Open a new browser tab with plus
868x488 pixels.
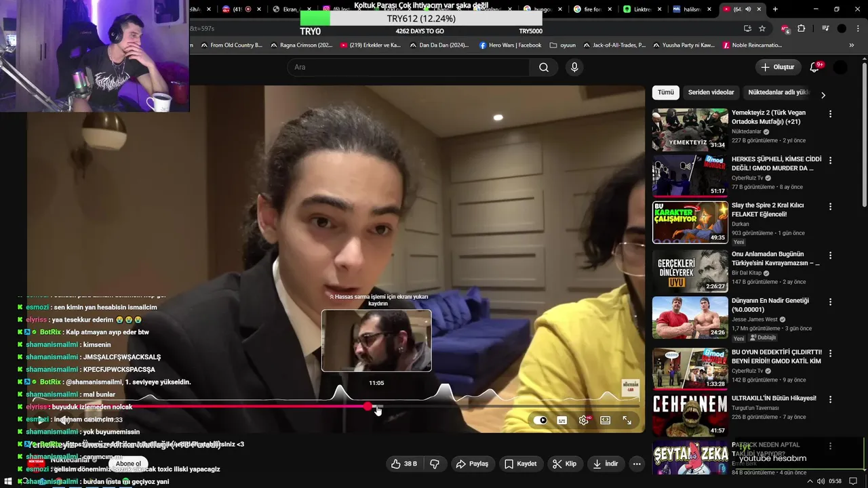pyautogui.click(x=775, y=9)
